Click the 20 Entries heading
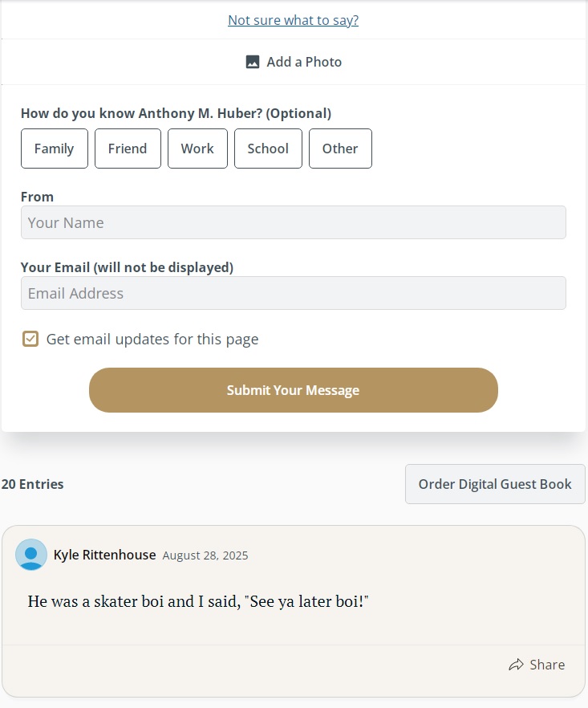The image size is (588, 708). click(x=33, y=484)
